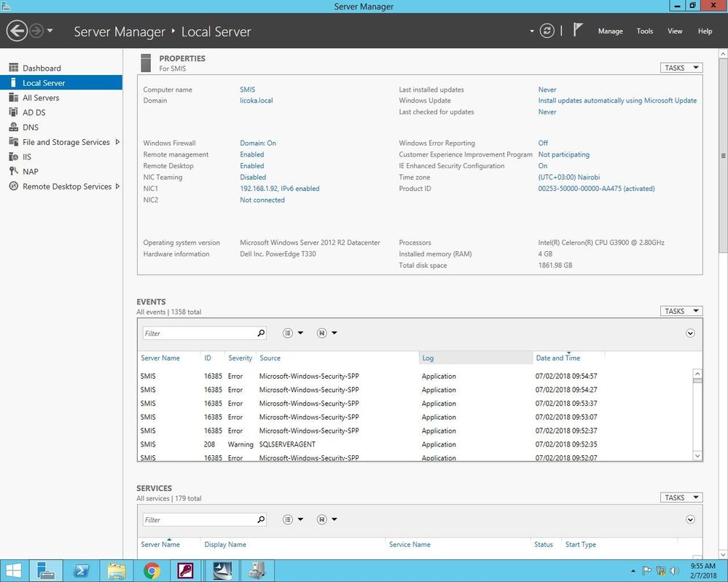Open the Services criteria list icon dropdown
The width and height of the screenshot is (728, 582).
click(292, 519)
